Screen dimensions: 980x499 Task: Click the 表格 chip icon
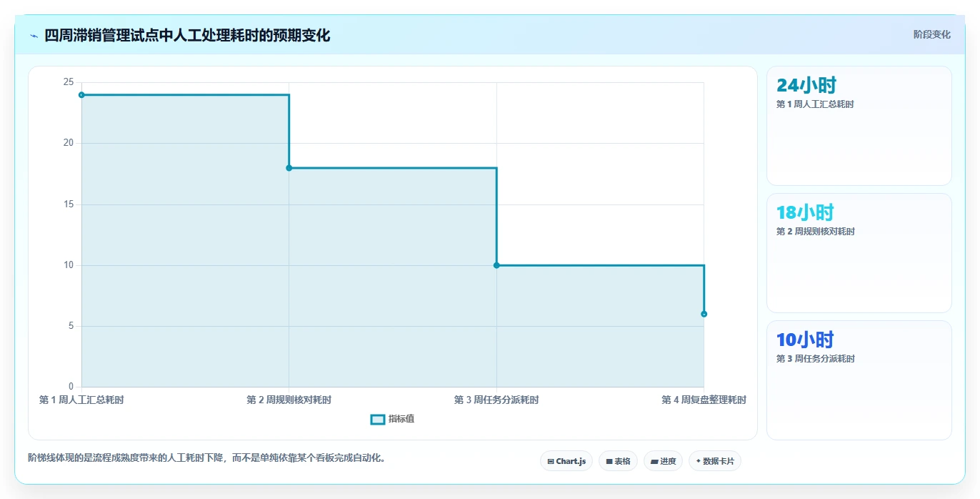(609, 462)
